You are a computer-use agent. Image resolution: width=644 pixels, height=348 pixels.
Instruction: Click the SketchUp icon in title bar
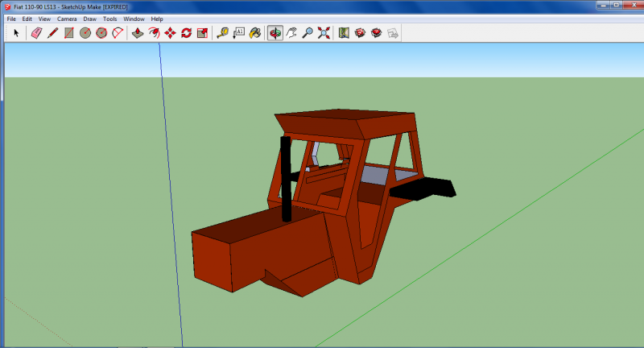tap(7, 7)
